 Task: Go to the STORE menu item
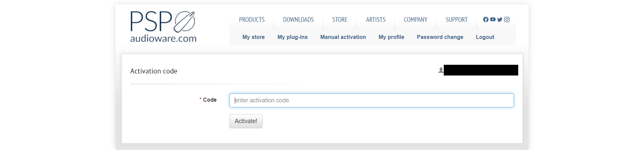[x=340, y=20]
